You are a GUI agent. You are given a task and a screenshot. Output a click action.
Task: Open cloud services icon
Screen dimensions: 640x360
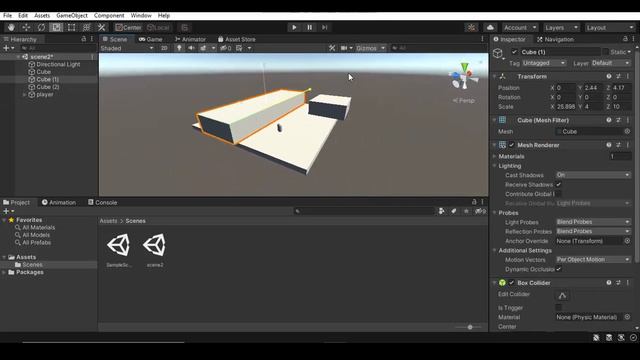[x=490, y=27]
